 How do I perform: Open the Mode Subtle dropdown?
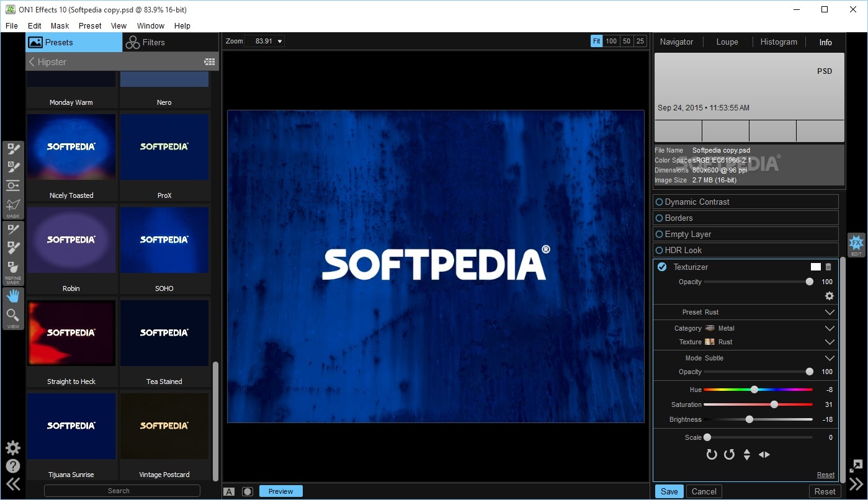[x=830, y=358]
